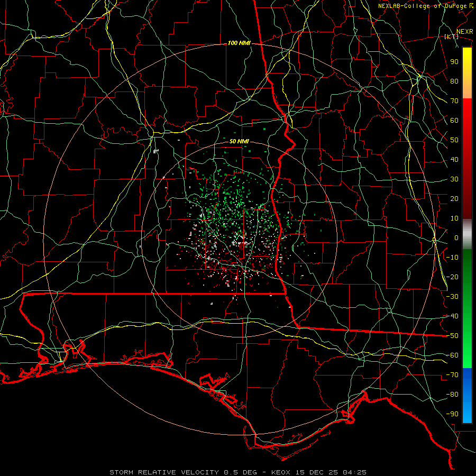This screenshot has height=476, width=476.
Task: Click the "100 NMI" range ring label
Action: tap(239, 43)
